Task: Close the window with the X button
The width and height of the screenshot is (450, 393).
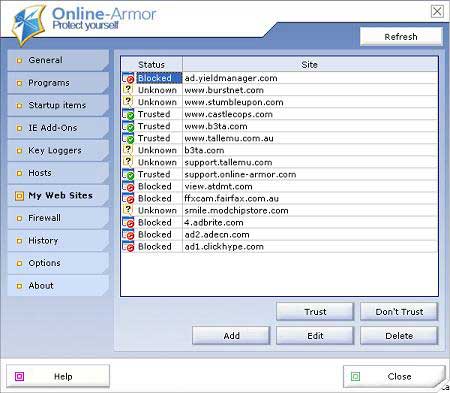Action: coord(437,11)
